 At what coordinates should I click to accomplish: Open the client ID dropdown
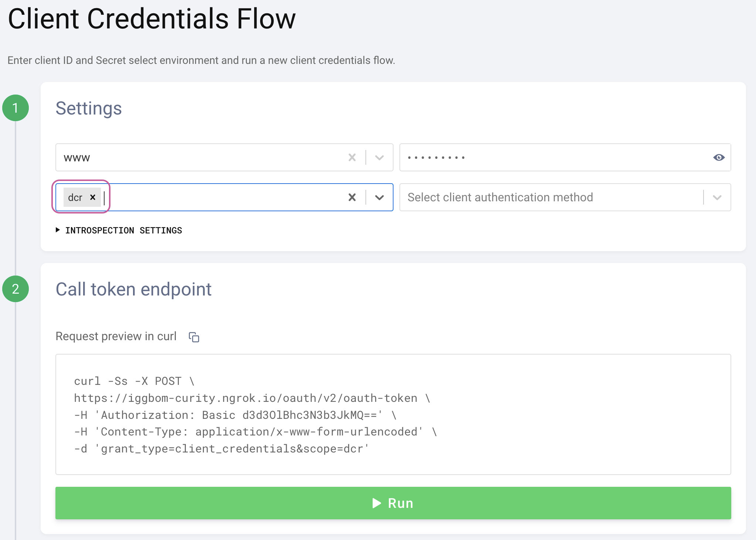pyautogui.click(x=379, y=157)
